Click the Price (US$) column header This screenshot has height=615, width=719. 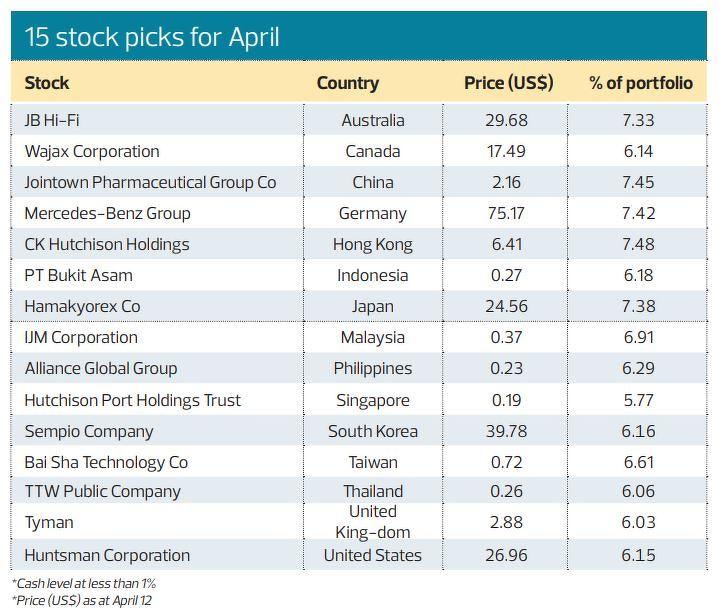pos(508,83)
